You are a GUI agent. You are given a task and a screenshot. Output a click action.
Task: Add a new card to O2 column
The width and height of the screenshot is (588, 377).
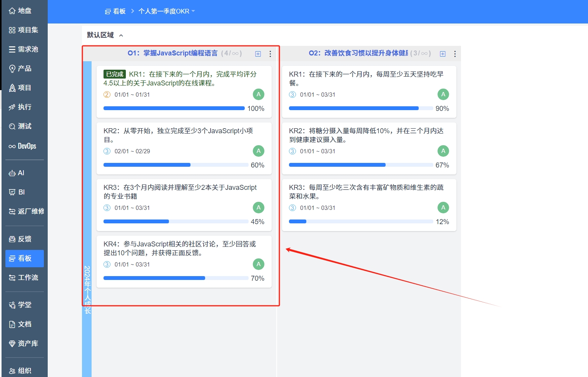pyautogui.click(x=443, y=54)
